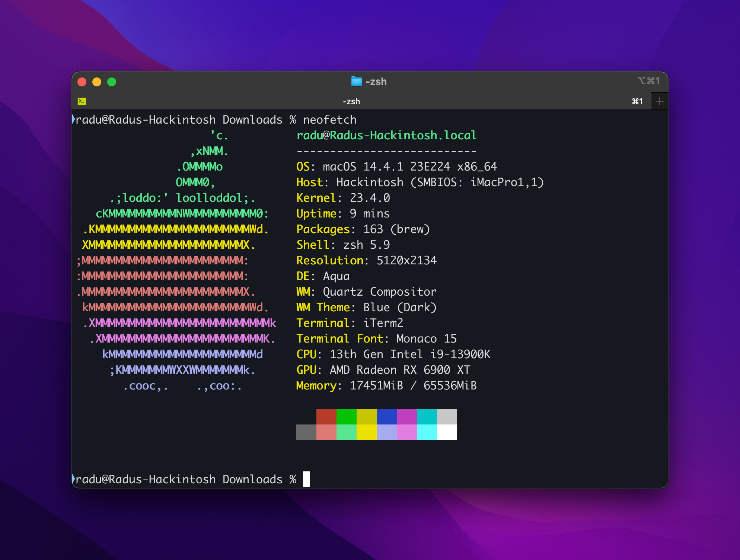Click the bright cyan color block

click(427, 432)
